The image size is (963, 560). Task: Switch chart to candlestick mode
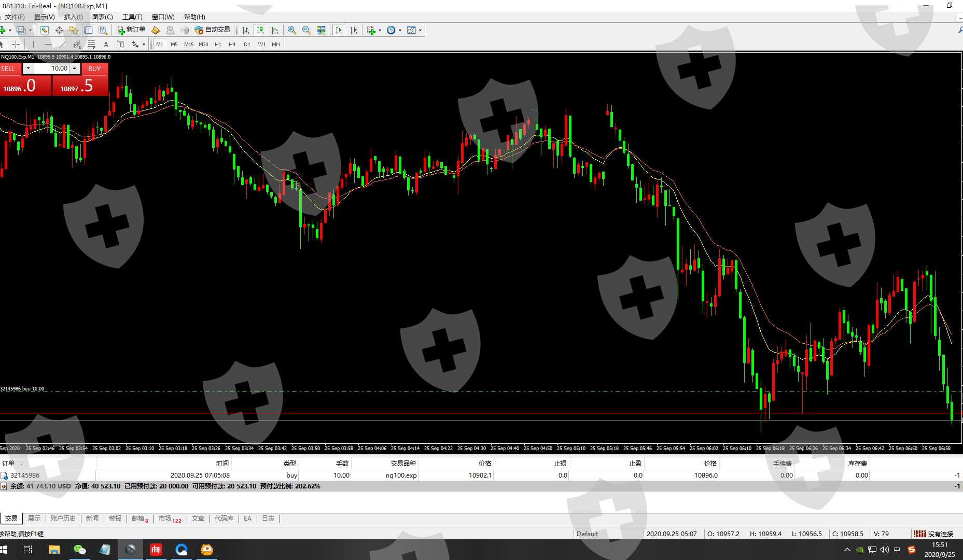click(x=260, y=30)
